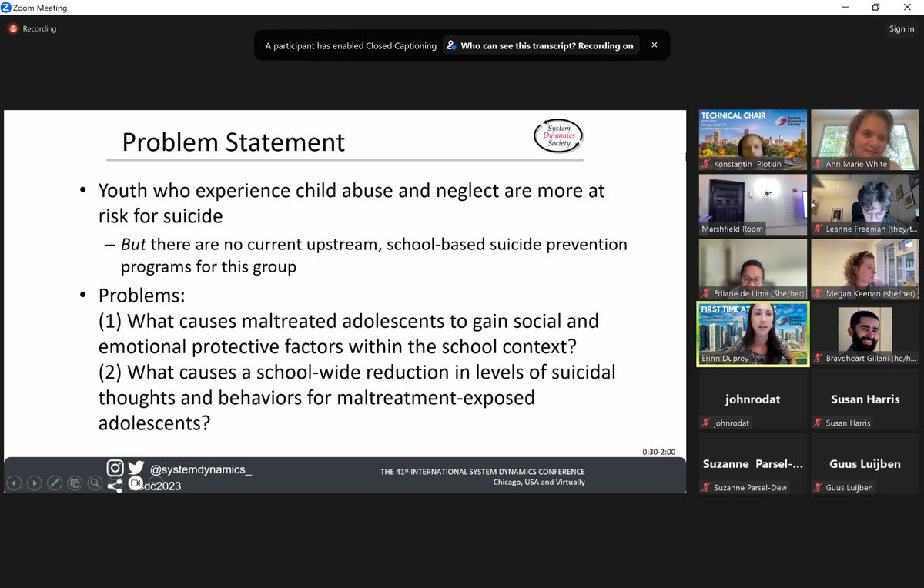Click the muted mic icon for Megan Keenan

[x=817, y=293]
